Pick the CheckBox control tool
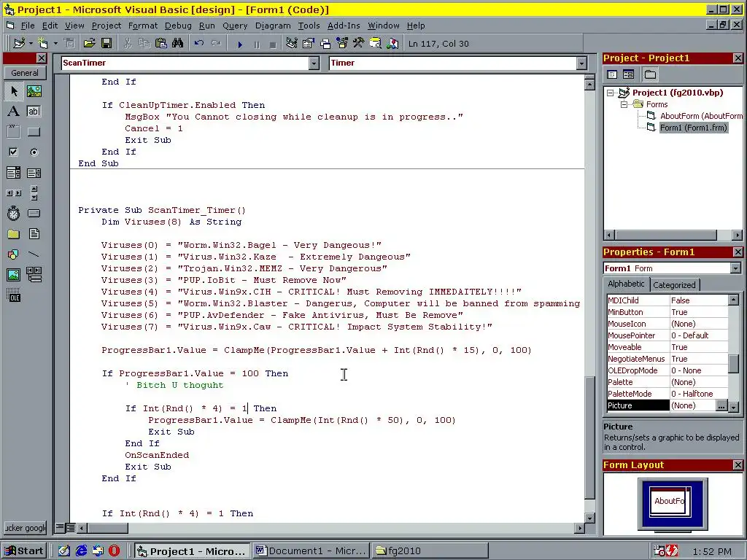This screenshot has width=747, height=560. coord(13,152)
